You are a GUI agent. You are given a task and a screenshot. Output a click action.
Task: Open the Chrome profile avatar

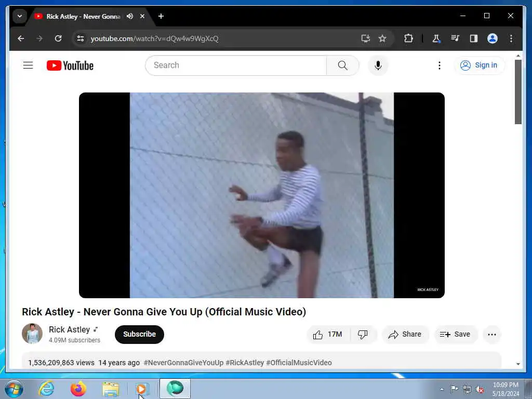pyautogui.click(x=493, y=38)
